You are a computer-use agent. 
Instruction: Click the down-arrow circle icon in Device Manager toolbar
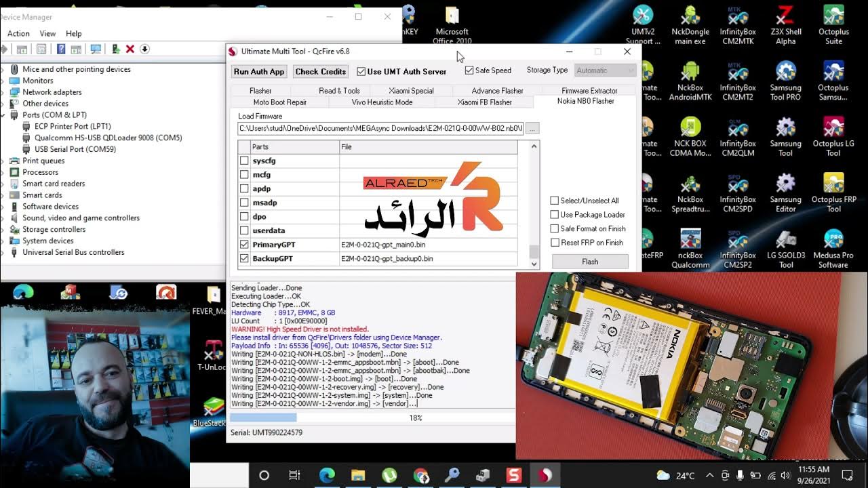pyautogui.click(x=144, y=49)
